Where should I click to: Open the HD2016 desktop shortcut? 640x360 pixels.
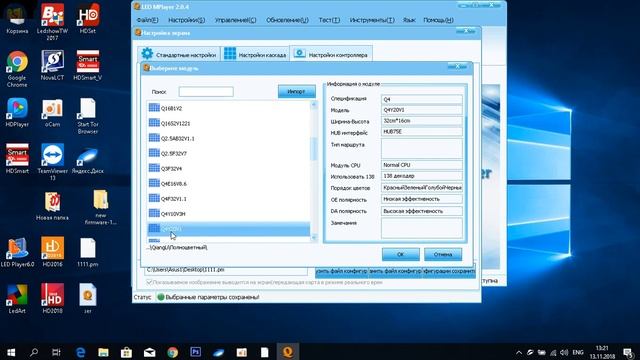[x=52, y=252]
